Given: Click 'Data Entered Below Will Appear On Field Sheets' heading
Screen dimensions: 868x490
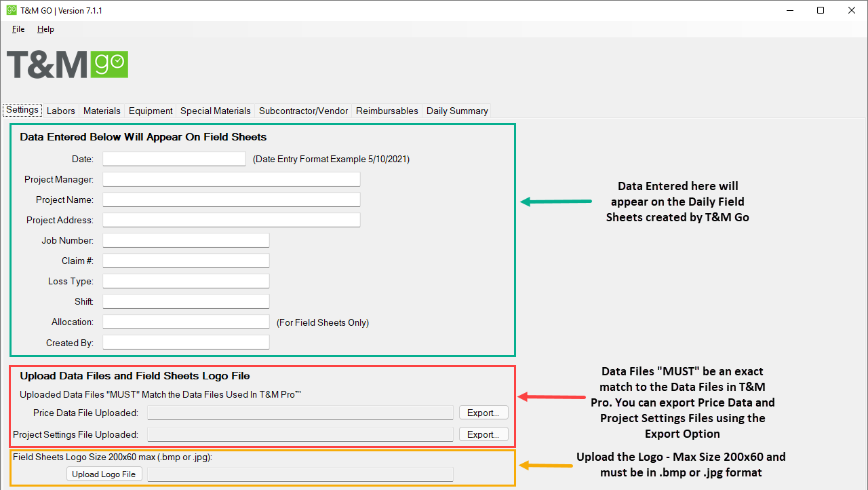Looking at the screenshot, I should [x=143, y=137].
